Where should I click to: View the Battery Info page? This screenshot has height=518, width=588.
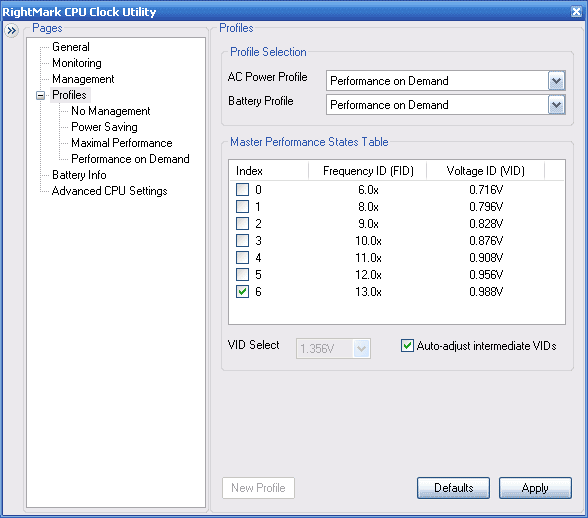79,175
